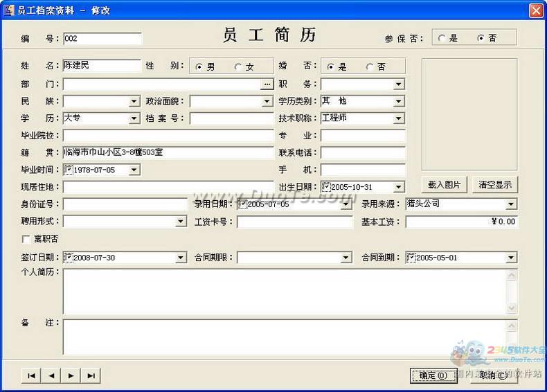This screenshot has height=392, width=547.
Task: Click the 联系电话 input field
Action: pyautogui.click(x=363, y=152)
